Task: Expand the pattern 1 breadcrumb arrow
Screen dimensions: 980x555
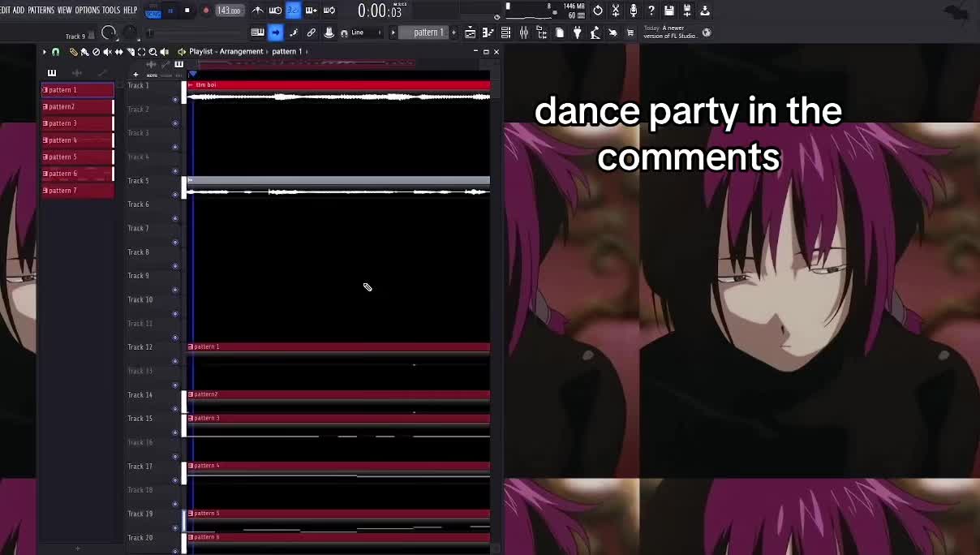Action: tap(306, 52)
